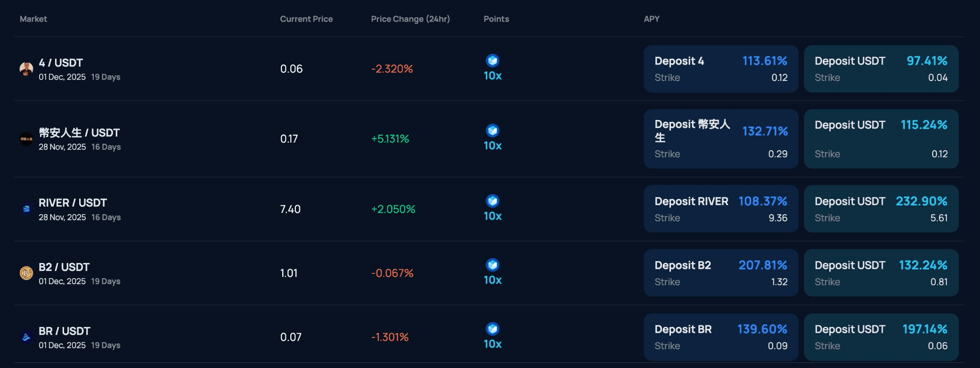
Task: Click the 4 token avatar icon
Action: [x=26, y=69]
